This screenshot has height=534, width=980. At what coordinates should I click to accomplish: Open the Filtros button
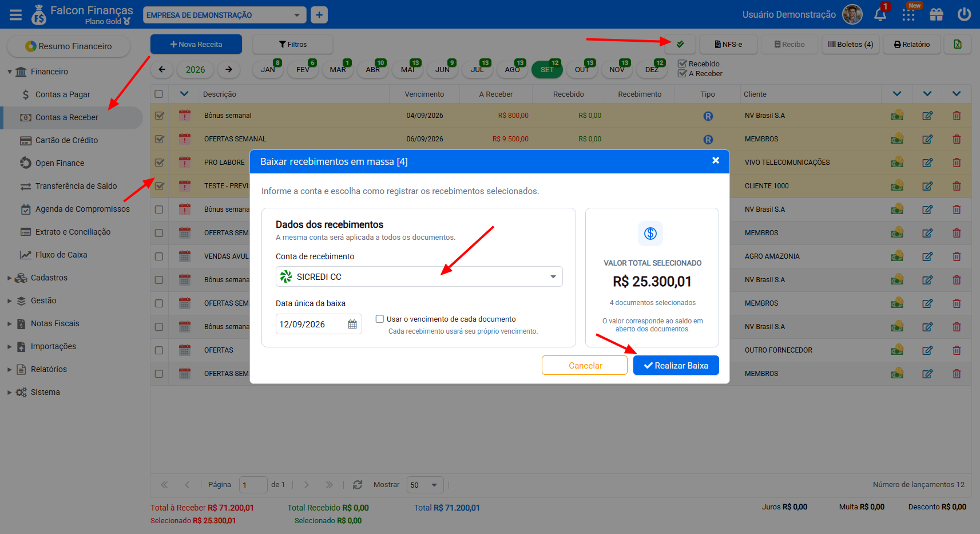[x=293, y=44]
